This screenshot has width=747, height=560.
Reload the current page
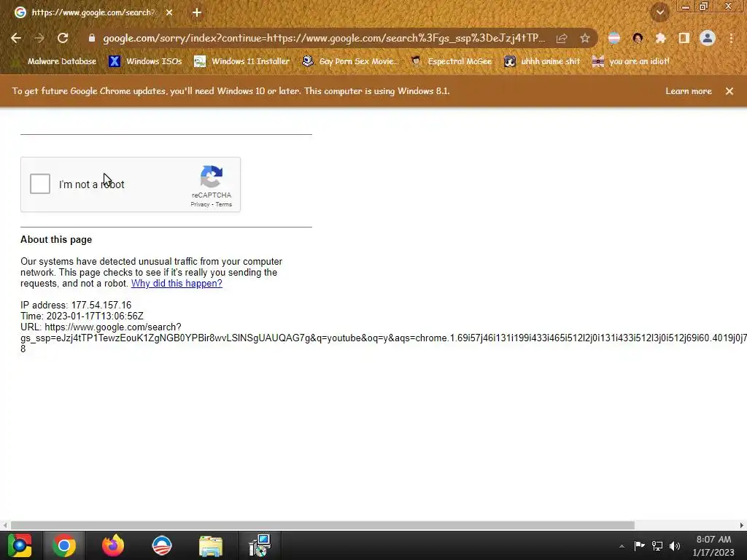click(63, 38)
